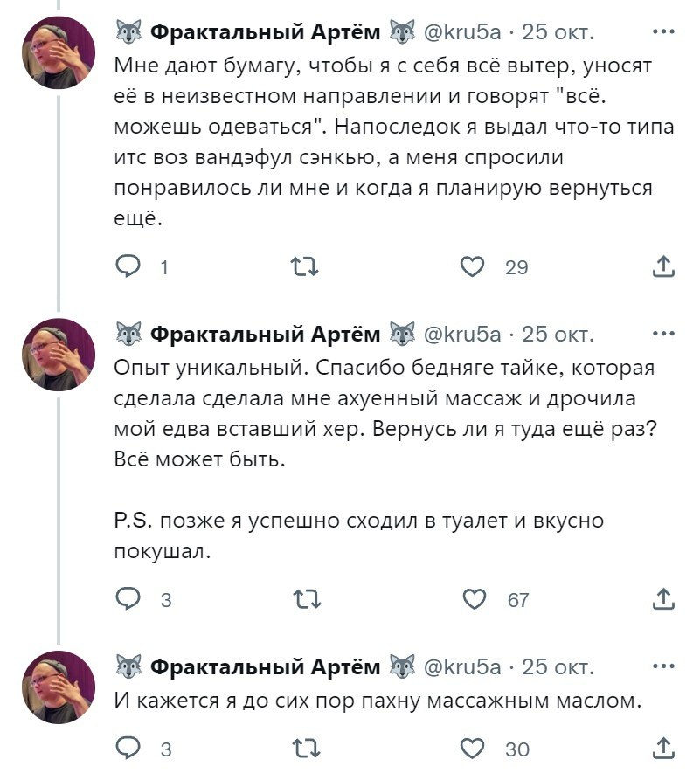Screen dimensions: 700x780
Task: Open the first tweet's author profile picture
Action: point(59,52)
